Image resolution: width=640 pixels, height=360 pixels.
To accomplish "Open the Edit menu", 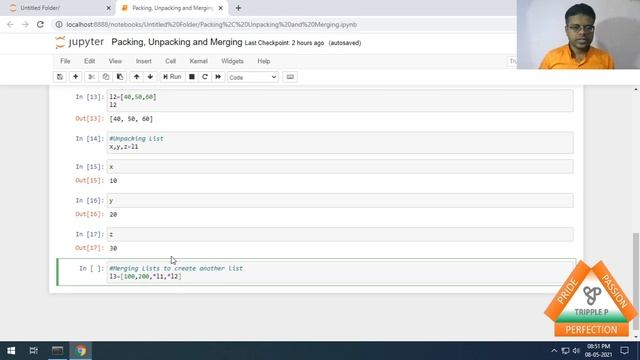I will [x=89, y=61].
